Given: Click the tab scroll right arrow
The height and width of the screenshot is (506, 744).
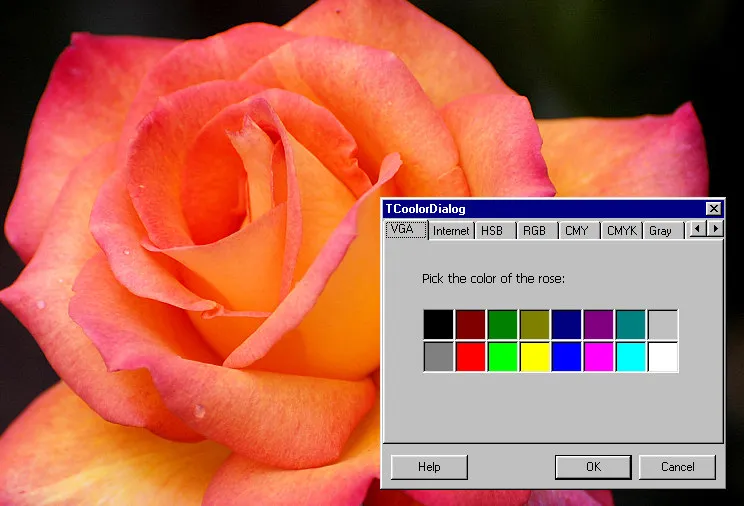Looking at the screenshot, I should point(715,228).
